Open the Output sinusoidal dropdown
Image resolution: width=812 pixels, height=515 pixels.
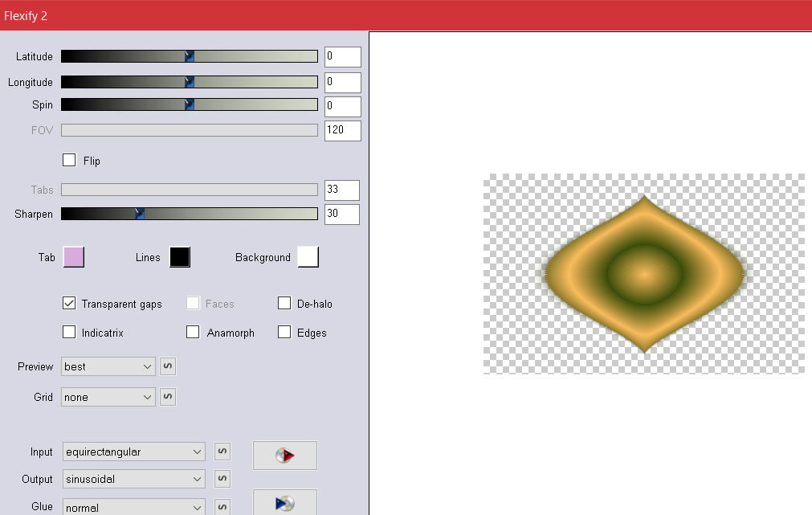(133, 480)
